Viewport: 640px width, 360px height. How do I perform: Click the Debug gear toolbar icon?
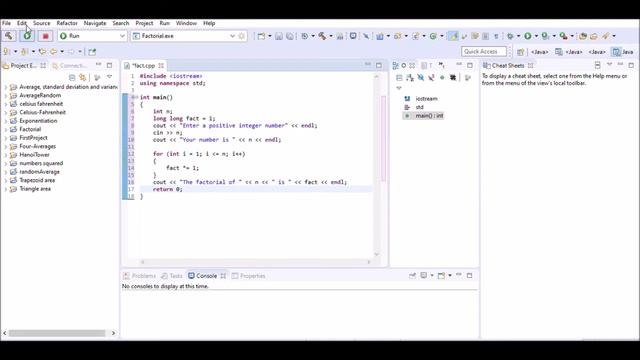pyautogui.click(x=510, y=36)
